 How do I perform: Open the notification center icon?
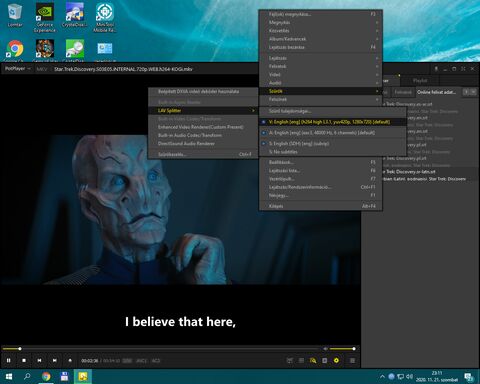pos(469,377)
